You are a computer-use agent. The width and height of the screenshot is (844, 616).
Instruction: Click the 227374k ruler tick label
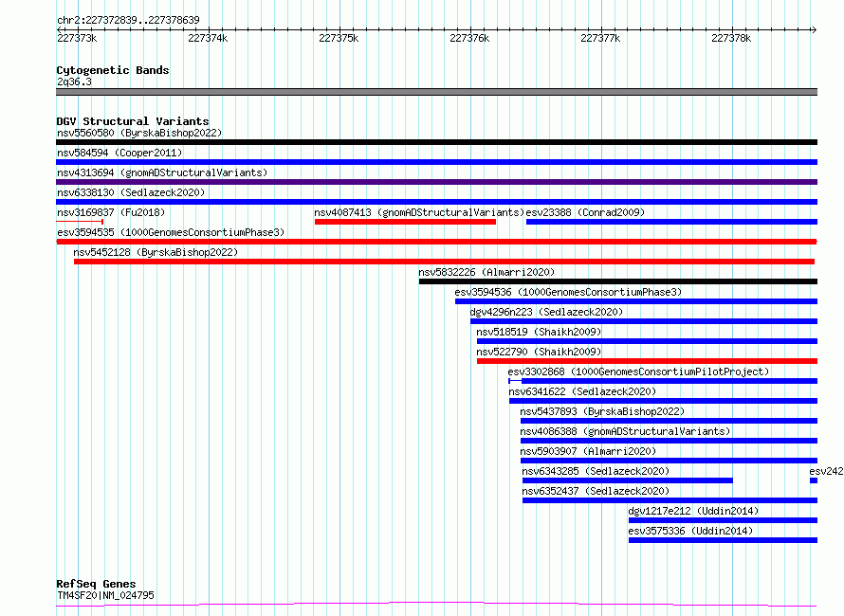coord(208,38)
